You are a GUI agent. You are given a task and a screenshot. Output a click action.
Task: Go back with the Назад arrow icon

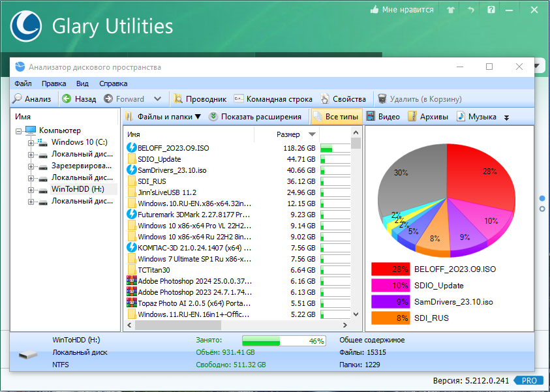tap(67, 99)
